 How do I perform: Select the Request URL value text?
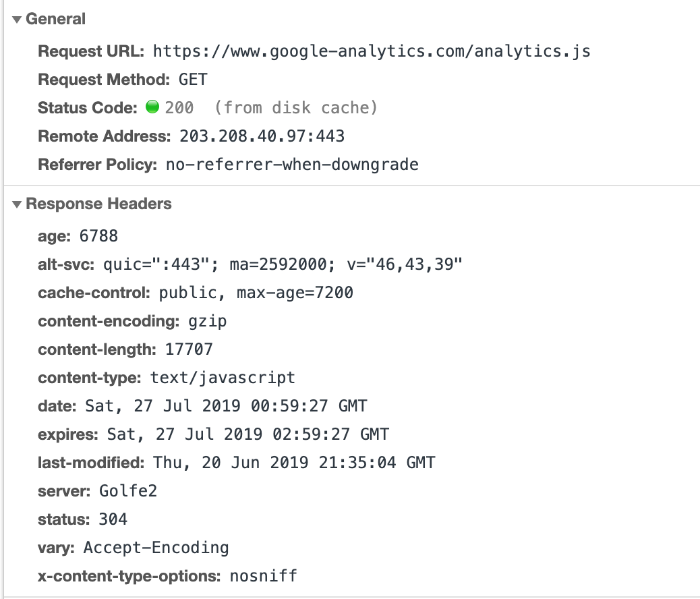tap(372, 51)
